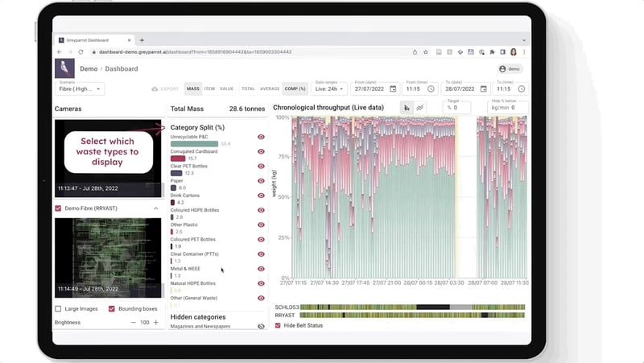Open the browser tab list chevron
644x363 pixels.
[x=524, y=40]
